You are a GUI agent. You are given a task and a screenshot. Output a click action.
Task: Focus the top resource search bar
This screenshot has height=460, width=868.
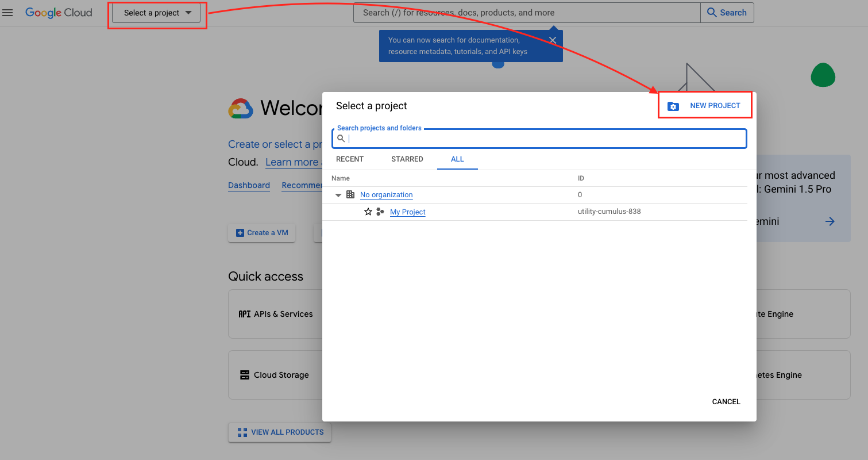(527, 13)
